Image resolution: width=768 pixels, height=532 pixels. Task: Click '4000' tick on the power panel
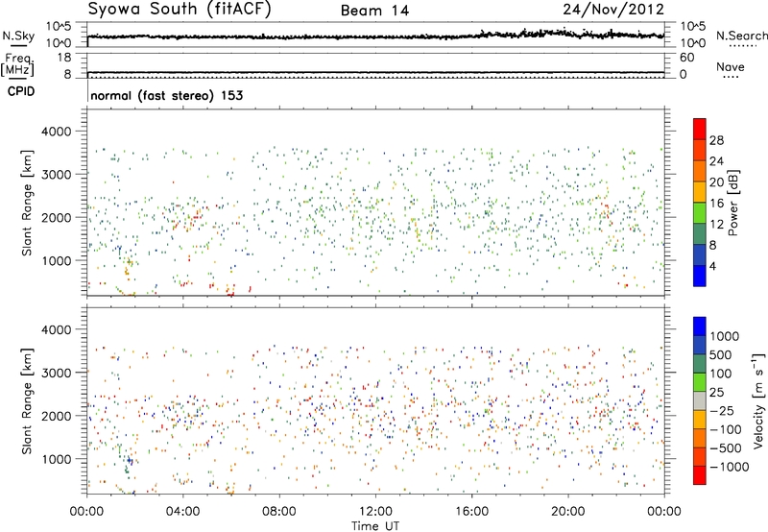pos(57,132)
